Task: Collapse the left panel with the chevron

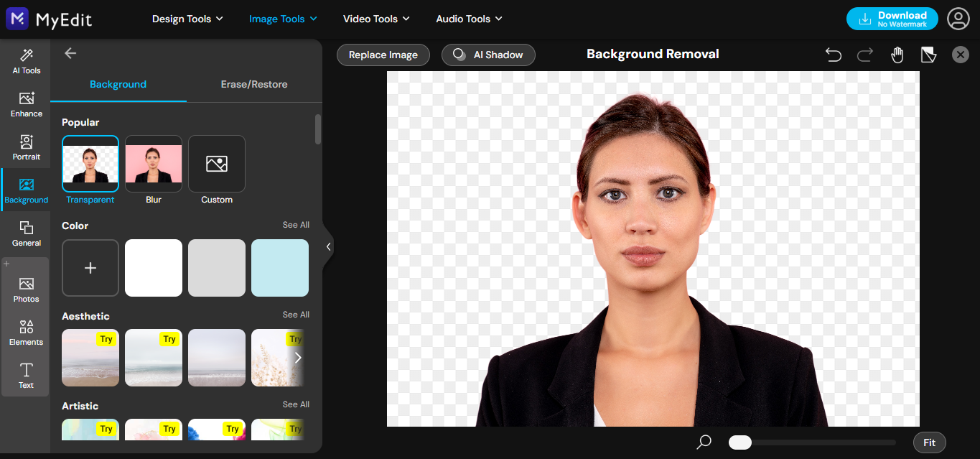Action: pyautogui.click(x=328, y=246)
